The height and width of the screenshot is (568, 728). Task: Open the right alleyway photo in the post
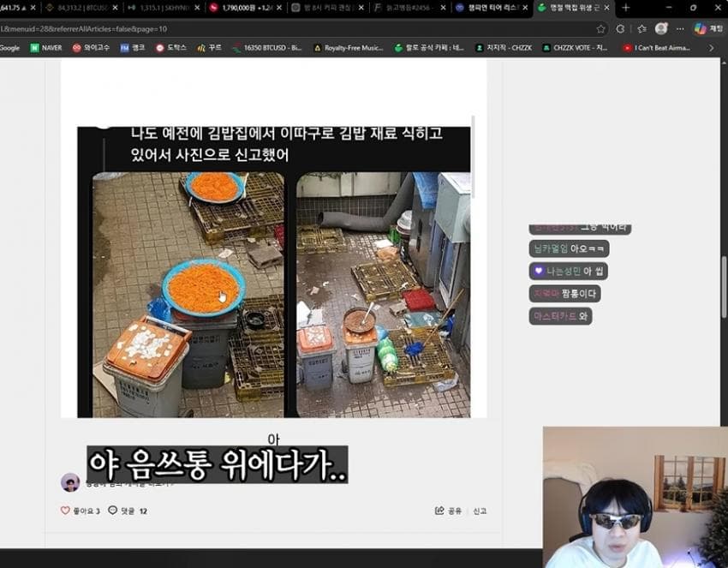[384, 295]
